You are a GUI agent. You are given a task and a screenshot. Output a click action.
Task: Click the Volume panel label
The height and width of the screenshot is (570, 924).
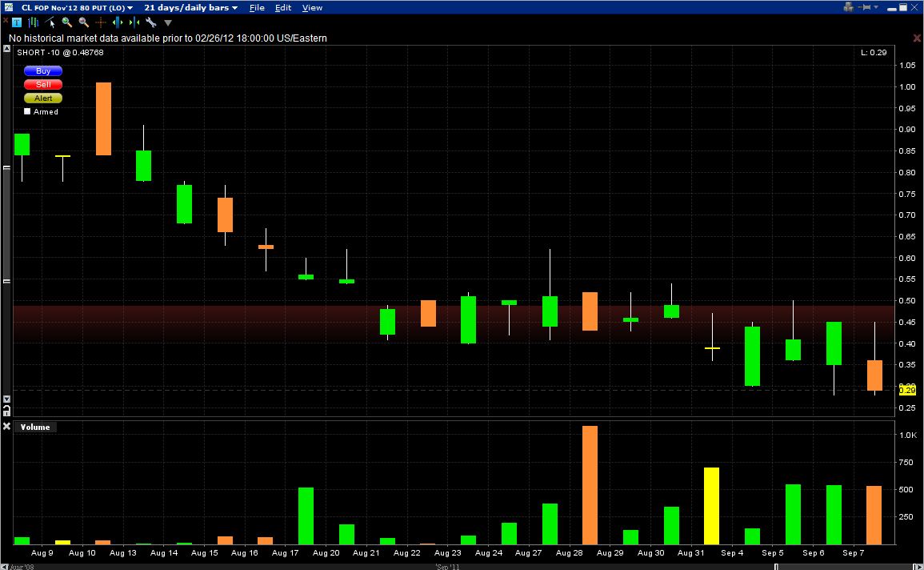[x=35, y=427]
